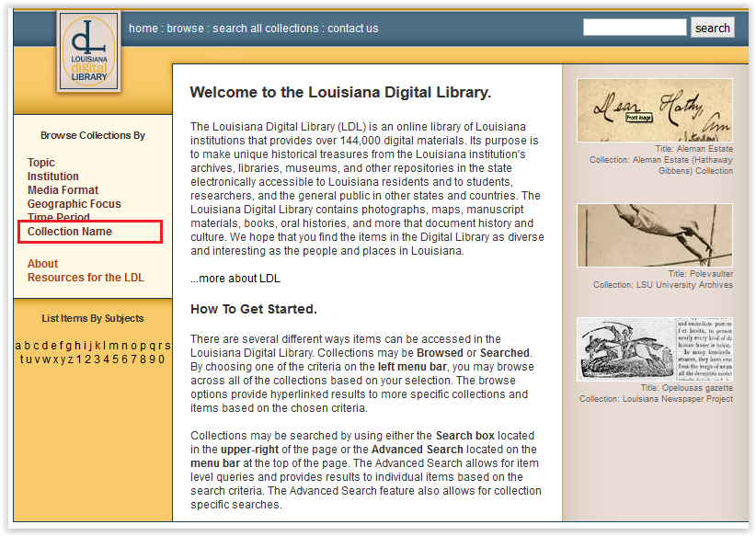List subjects starting with letter y
Screen dimensions: 756x536
tap(63, 359)
